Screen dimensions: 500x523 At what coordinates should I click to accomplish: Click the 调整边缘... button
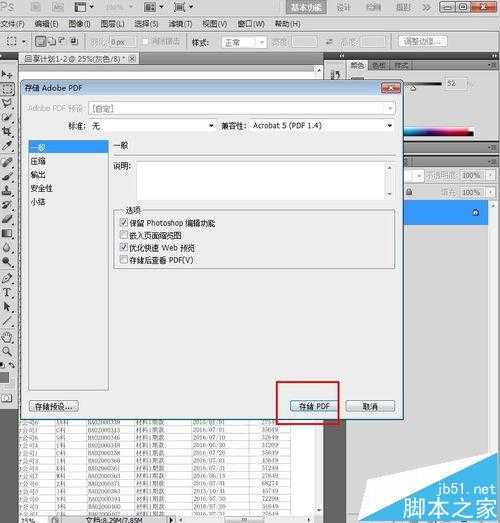tap(423, 41)
